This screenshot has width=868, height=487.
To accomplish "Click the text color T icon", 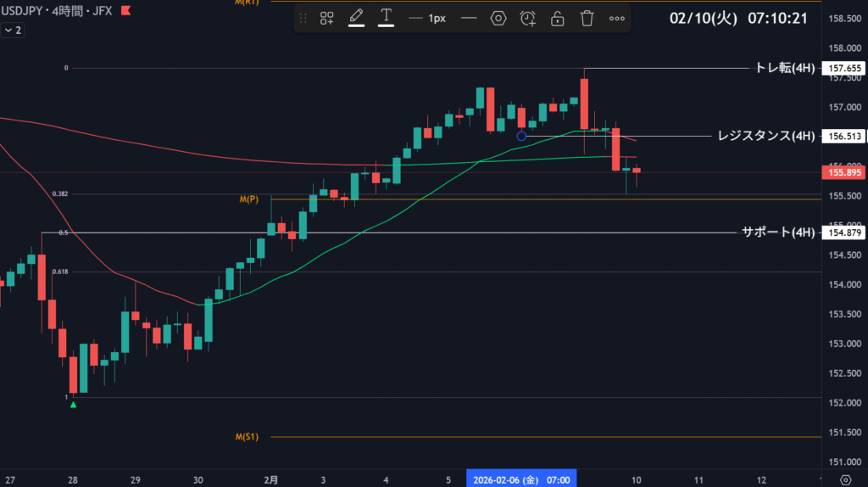I will [387, 18].
